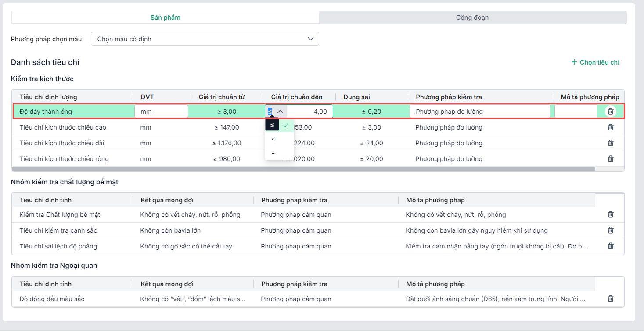This screenshot has height=331, width=644.
Task: Select the '<' operator option
Action: pos(273,139)
